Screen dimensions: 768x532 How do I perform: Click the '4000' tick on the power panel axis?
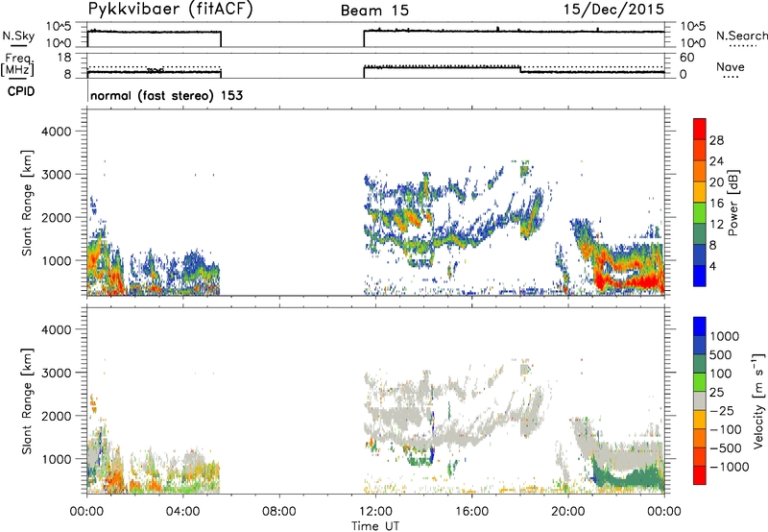pos(56,132)
